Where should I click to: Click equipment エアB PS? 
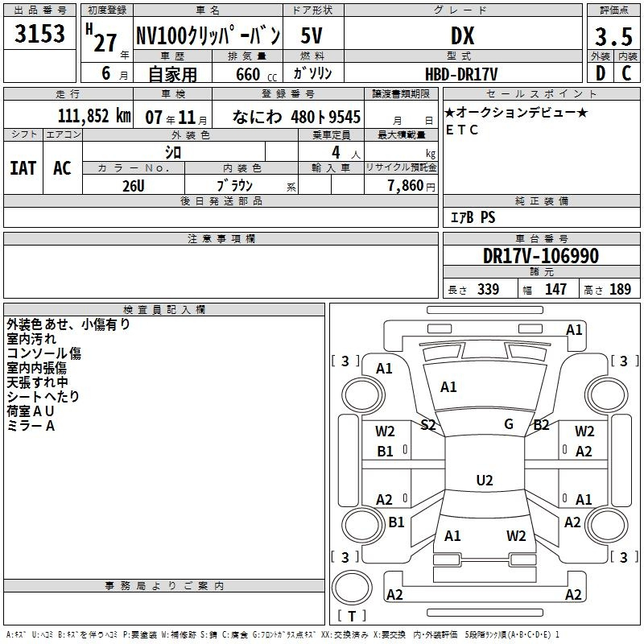473,217
